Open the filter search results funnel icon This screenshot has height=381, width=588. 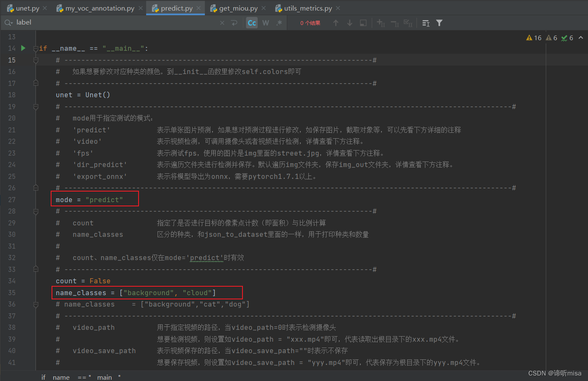tap(439, 22)
